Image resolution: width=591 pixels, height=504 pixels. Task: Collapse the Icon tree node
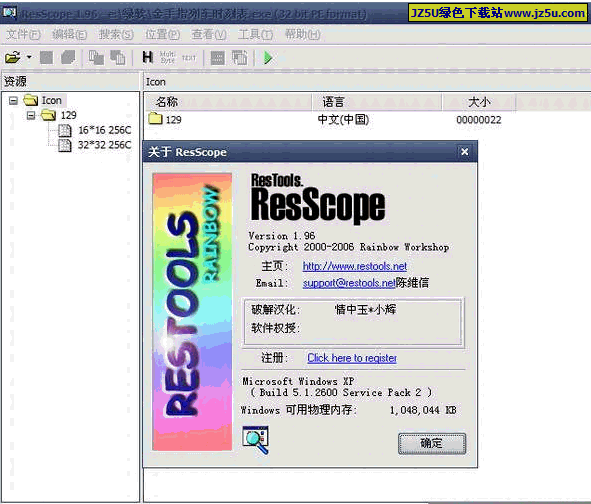13,101
